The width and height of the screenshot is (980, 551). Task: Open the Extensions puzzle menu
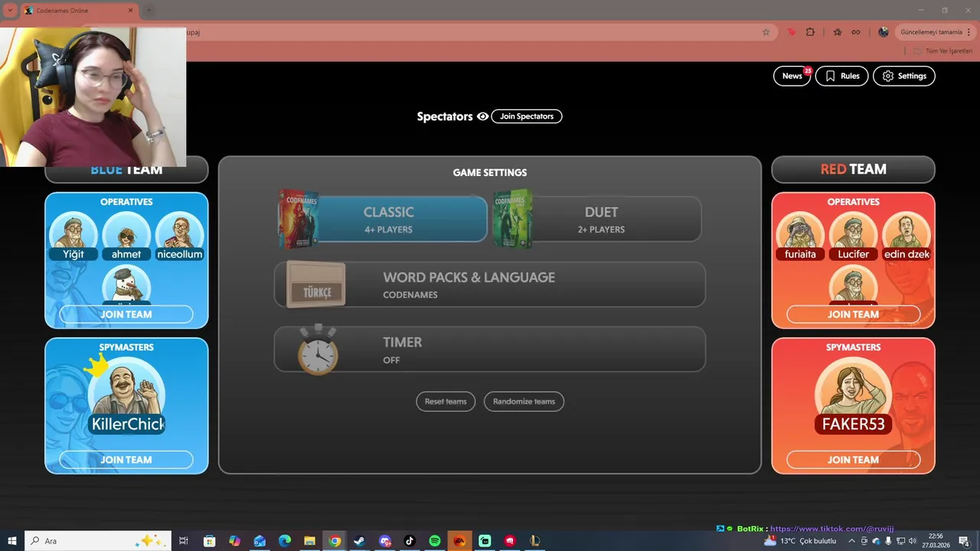(810, 32)
